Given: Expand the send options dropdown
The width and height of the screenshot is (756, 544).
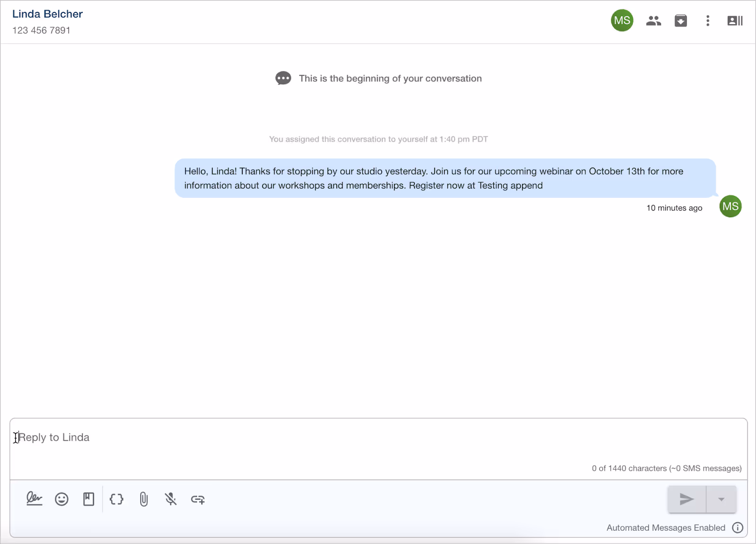Looking at the screenshot, I should 721,499.
